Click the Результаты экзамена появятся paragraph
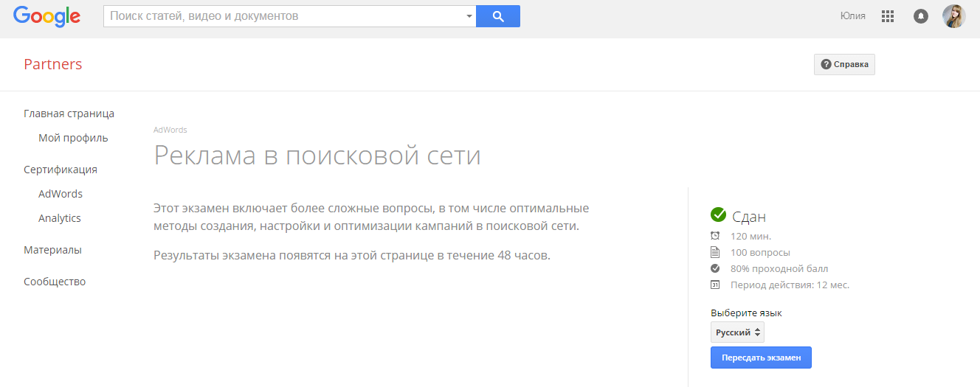Image resolution: width=980 pixels, height=387 pixels. (352, 256)
